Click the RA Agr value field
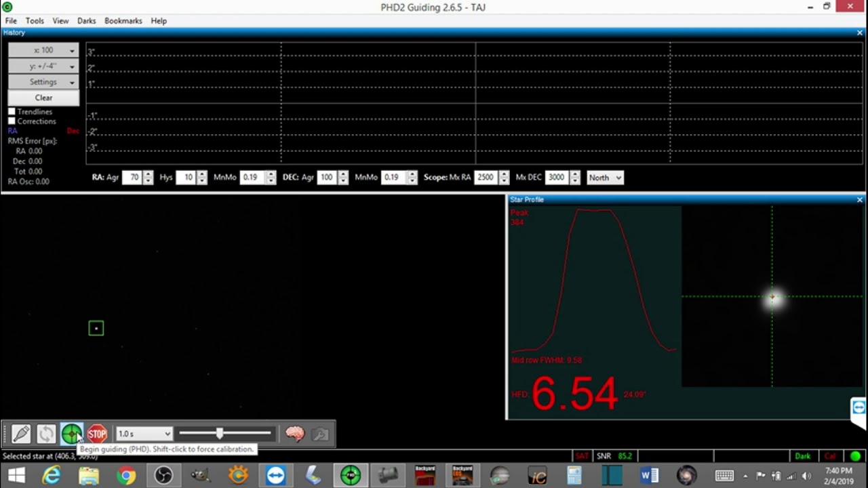The width and height of the screenshot is (868, 488). [132, 178]
